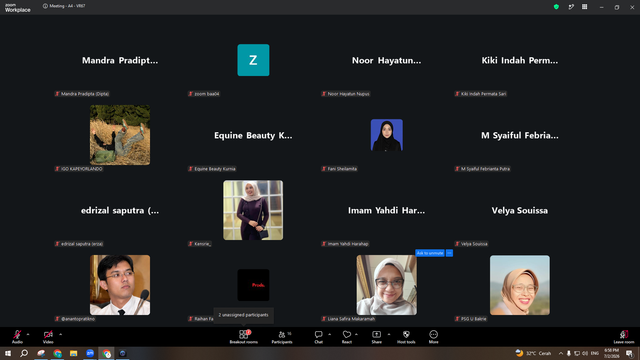This screenshot has width=640, height=360.
Task: Click Ask to unmute button
Action: tap(430, 253)
